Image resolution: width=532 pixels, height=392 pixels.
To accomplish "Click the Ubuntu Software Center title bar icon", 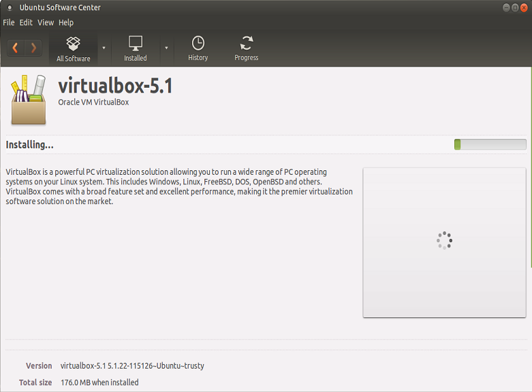I will [10, 7].
